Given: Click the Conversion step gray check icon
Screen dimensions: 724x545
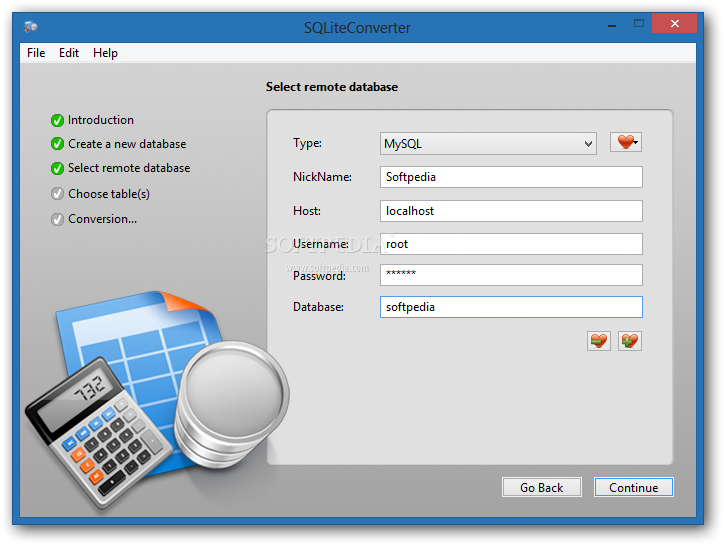Looking at the screenshot, I should (x=57, y=219).
